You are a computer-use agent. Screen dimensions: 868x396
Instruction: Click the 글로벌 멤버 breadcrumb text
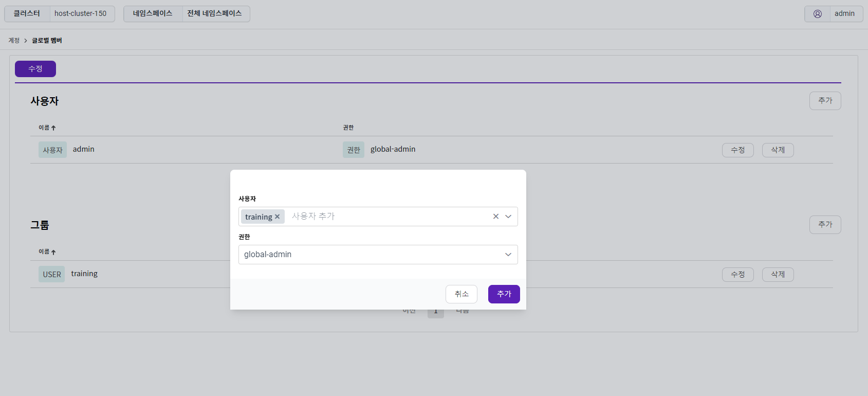pyautogui.click(x=47, y=41)
